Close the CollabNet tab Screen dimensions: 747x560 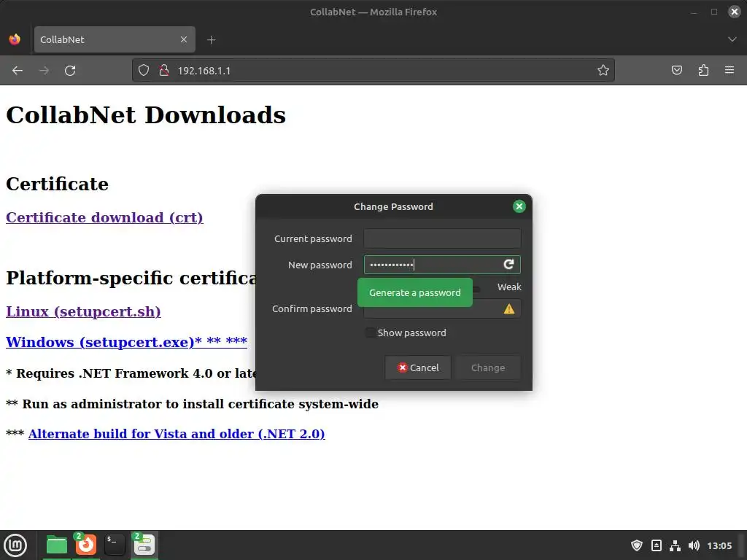click(184, 39)
